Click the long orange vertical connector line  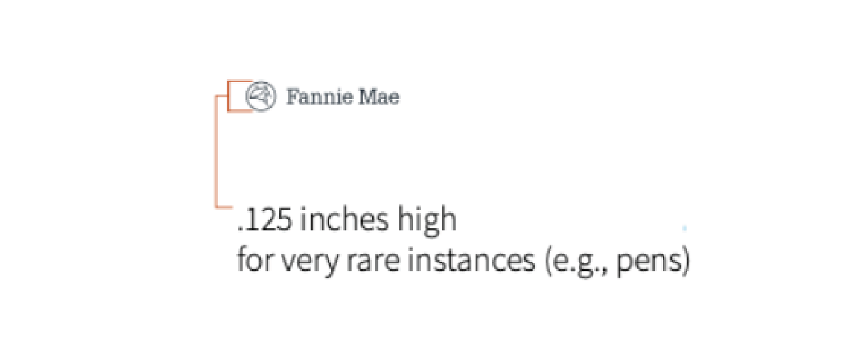coord(216,151)
